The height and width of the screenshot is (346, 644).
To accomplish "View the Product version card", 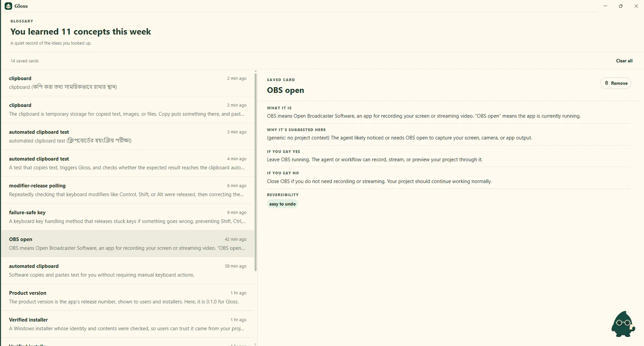I will 128,297.
